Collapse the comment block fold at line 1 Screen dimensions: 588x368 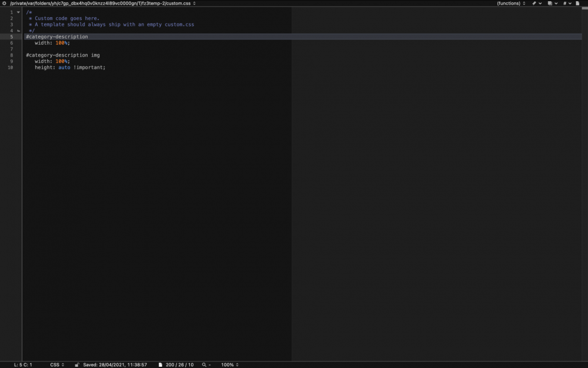coord(18,12)
